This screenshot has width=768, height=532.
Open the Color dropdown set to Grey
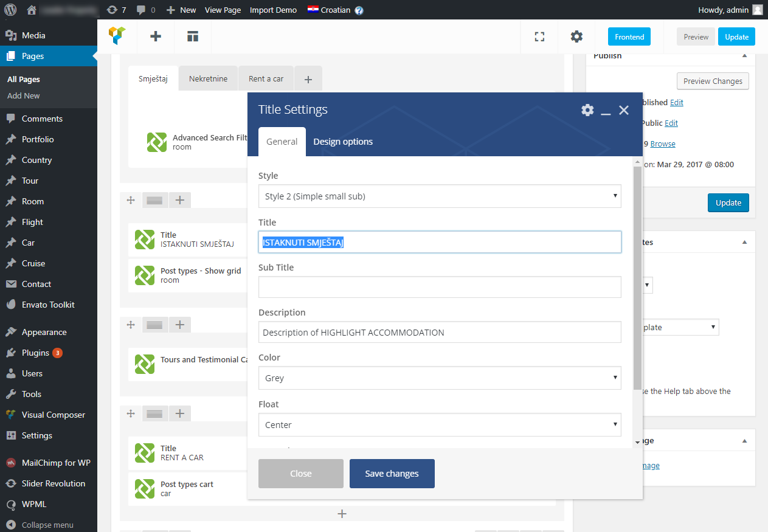coord(439,378)
